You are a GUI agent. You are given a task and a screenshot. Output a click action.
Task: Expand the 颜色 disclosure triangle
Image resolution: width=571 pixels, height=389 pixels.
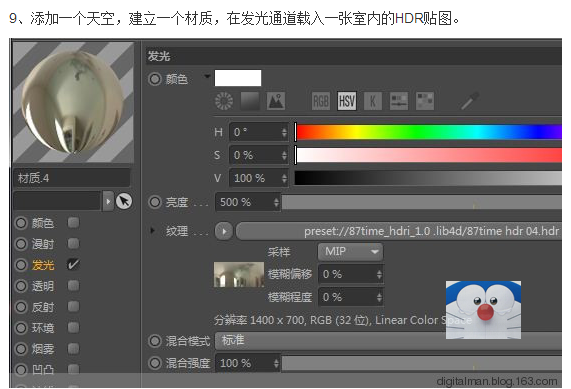point(207,76)
